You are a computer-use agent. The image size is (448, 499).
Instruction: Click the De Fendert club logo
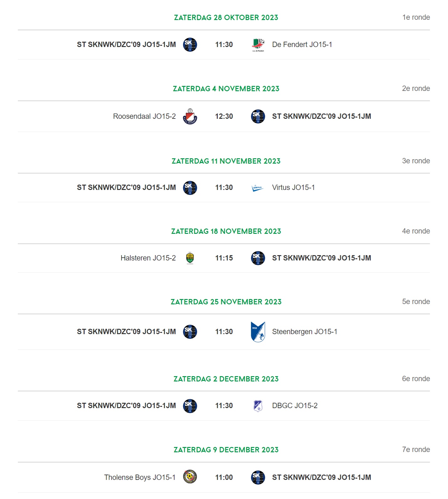258,45
